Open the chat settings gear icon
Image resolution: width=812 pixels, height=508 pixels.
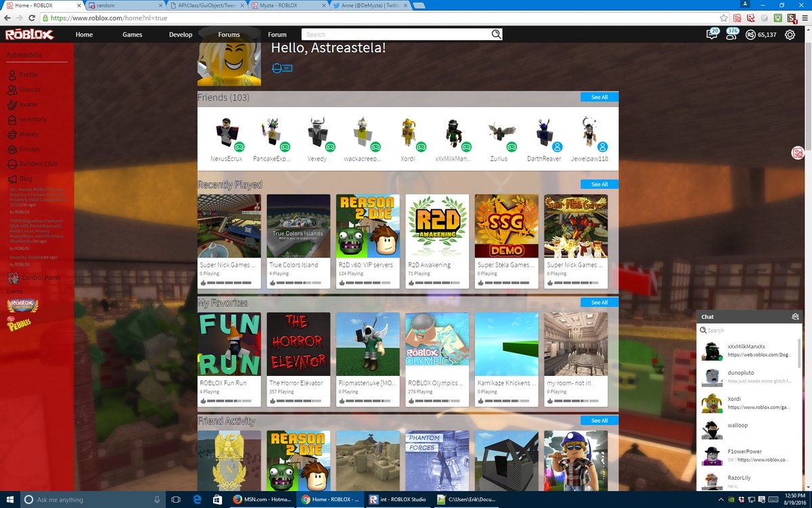[795, 316]
